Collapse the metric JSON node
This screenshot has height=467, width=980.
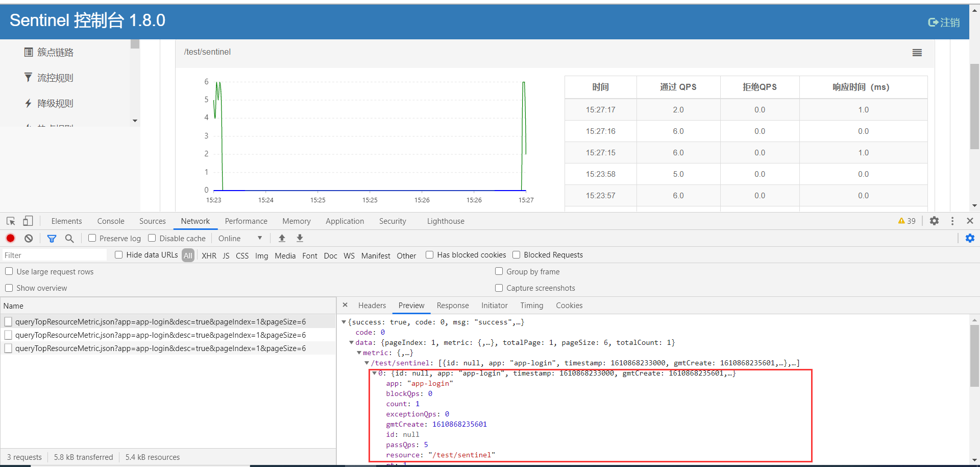[359, 353]
